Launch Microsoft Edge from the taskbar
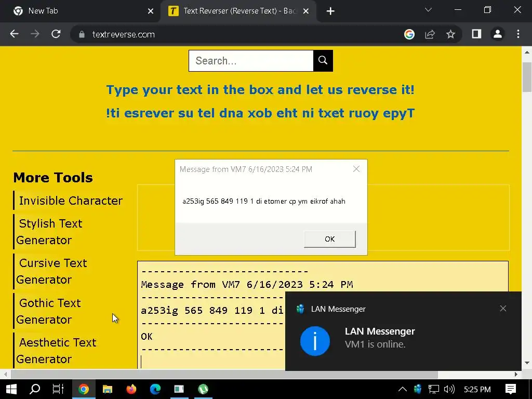This screenshot has width=532, height=399. tap(155, 389)
